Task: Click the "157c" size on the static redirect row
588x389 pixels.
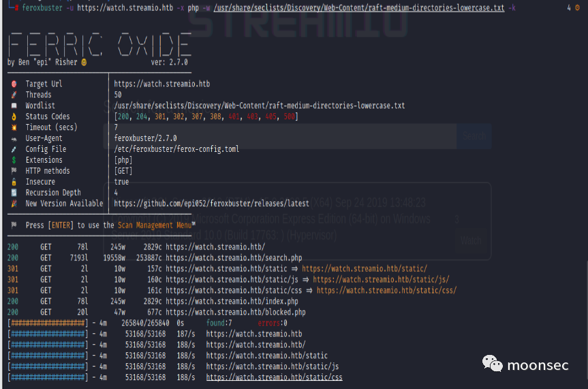Action: 155,268
